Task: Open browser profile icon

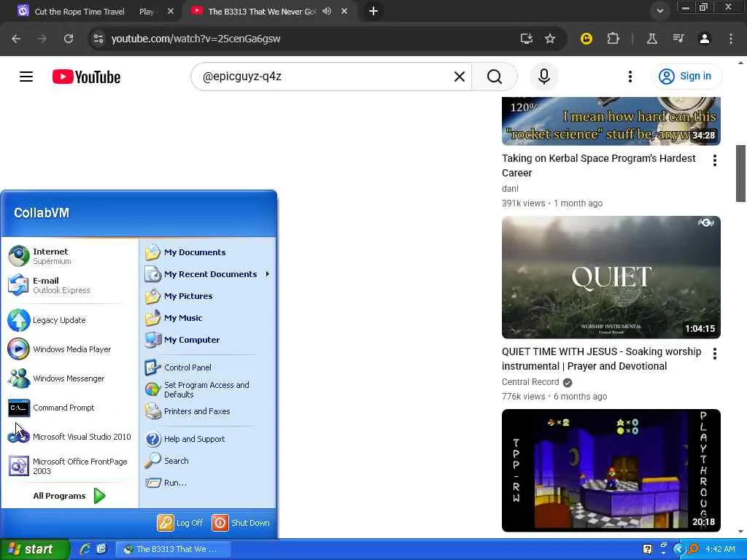Action: (x=705, y=39)
